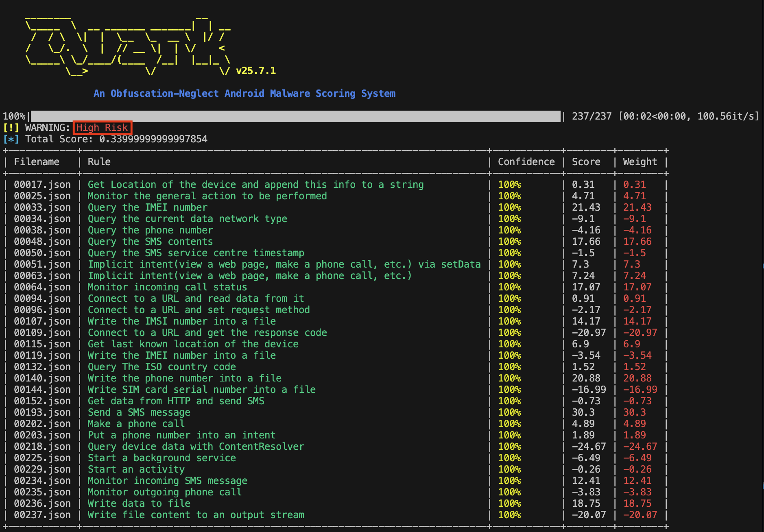Image resolution: width=764 pixels, height=532 pixels.
Task: Click rule 'Query the SMS contents'
Action: (151, 242)
